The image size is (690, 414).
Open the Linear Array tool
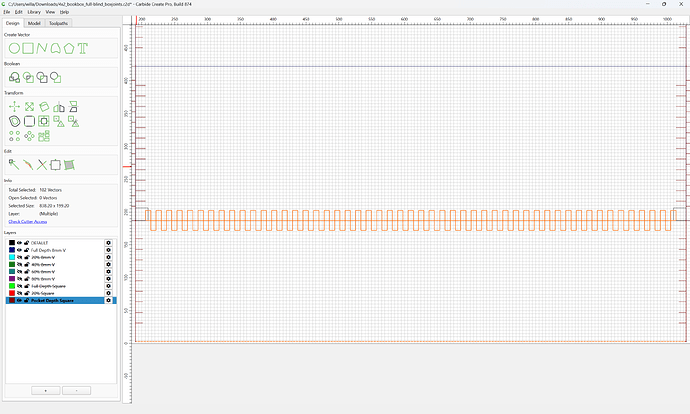(15, 136)
